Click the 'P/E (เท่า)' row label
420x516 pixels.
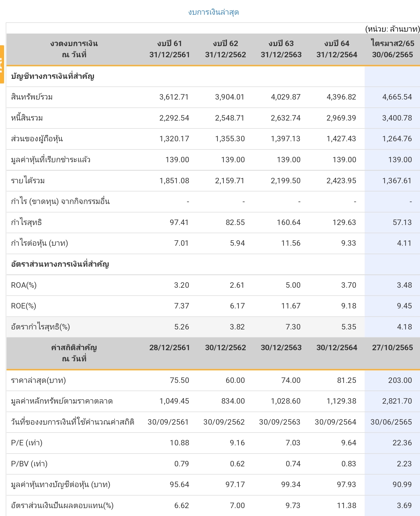click(x=27, y=443)
